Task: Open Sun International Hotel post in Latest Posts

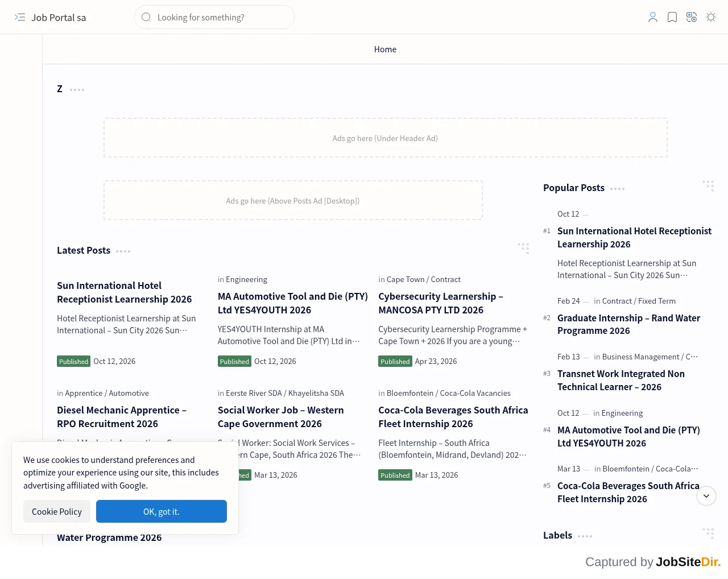Action: click(125, 292)
